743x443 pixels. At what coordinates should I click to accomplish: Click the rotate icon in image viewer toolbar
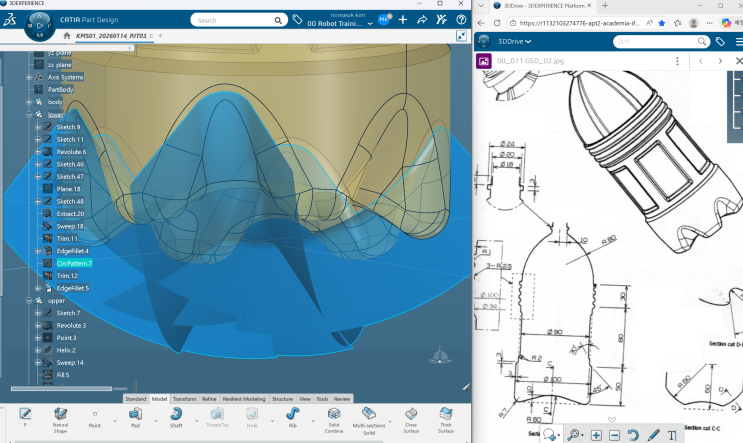pyautogui.click(x=633, y=435)
